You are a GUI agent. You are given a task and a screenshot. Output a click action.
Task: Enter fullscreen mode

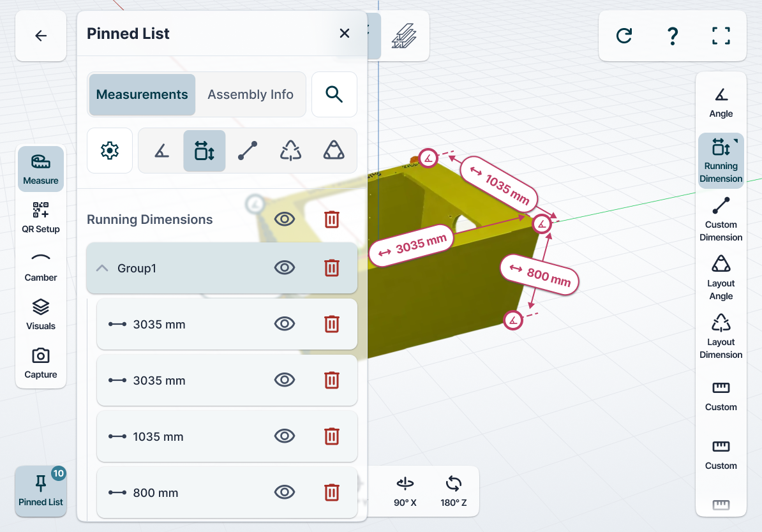point(721,36)
